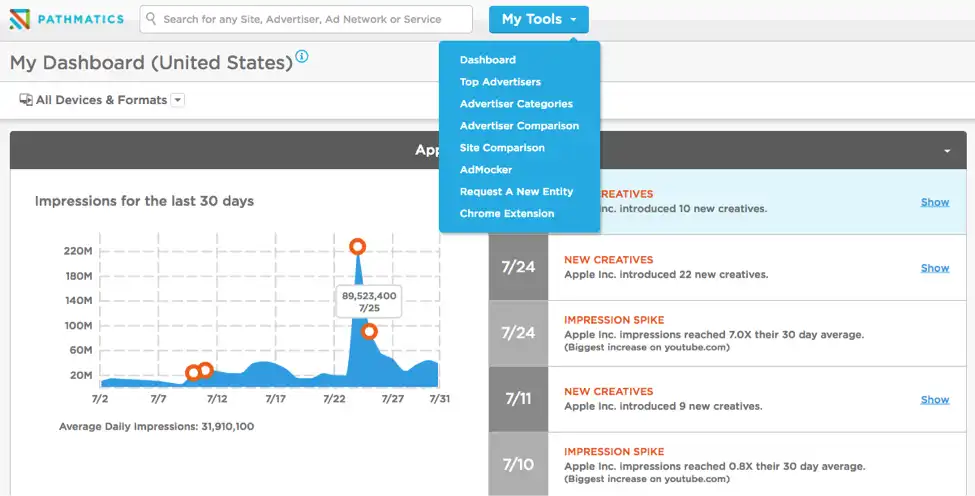Open Top Advertisers menu item

click(500, 81)
